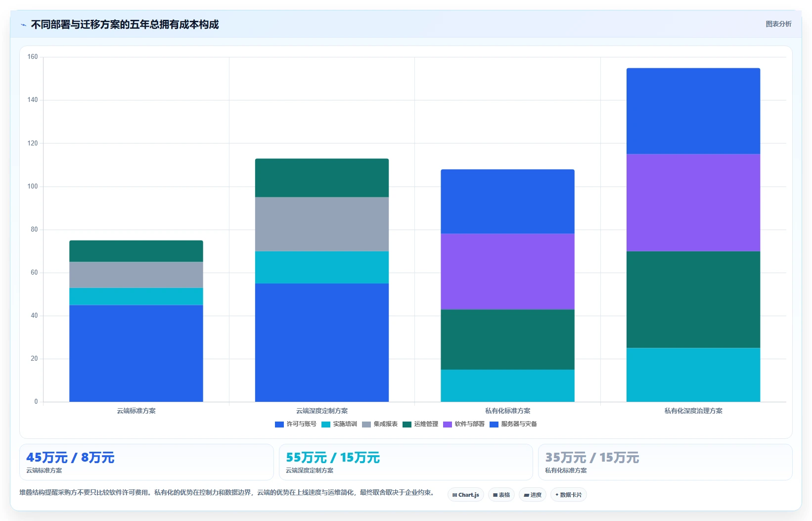Click x-axis label 云端标准方案
812x521 pixels.
[x=136, y=411]
